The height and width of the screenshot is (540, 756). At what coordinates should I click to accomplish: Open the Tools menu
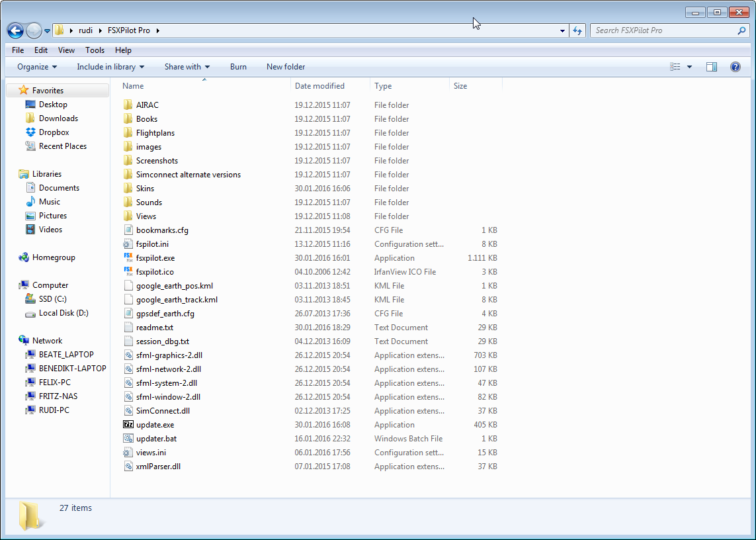[95, 50]
